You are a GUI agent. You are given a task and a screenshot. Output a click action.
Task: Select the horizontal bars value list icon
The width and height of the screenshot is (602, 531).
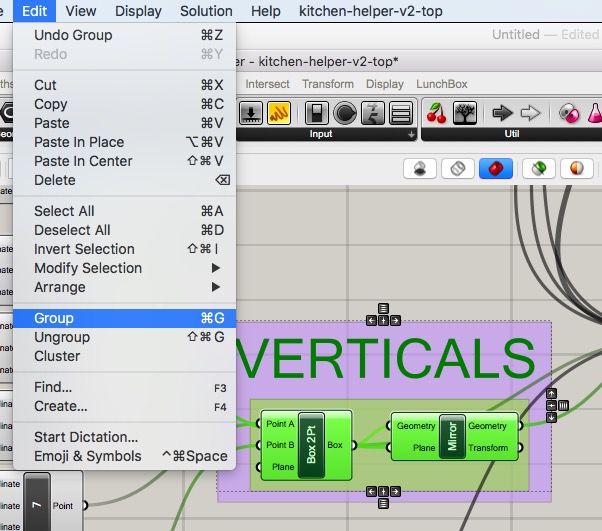click(x=401, y=113)
